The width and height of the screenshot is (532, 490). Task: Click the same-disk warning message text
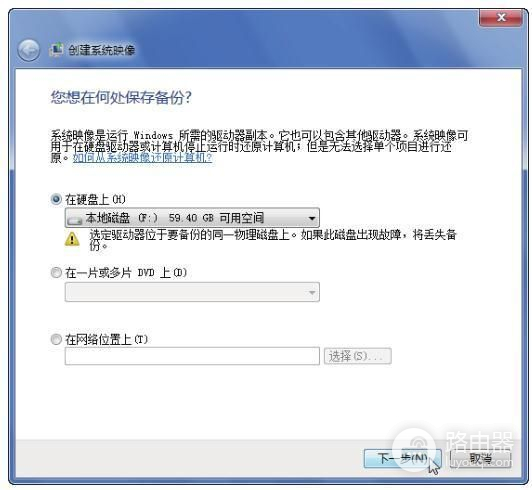[x=273, y=240]
